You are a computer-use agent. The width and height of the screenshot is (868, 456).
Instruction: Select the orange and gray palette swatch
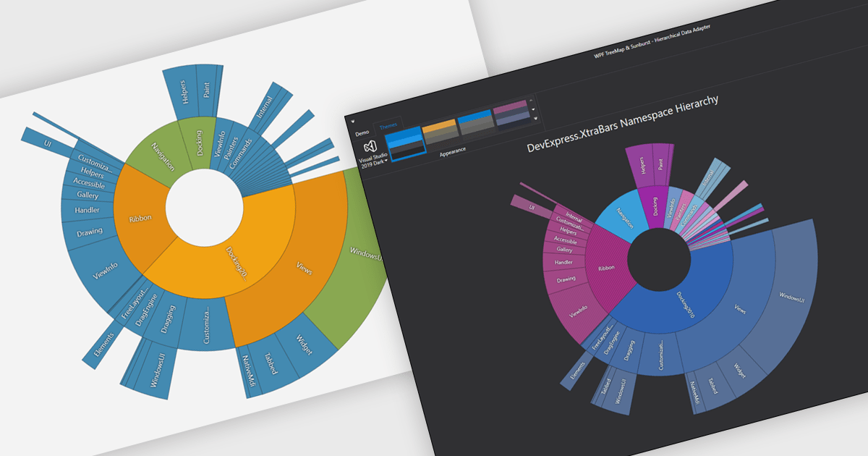440,131
